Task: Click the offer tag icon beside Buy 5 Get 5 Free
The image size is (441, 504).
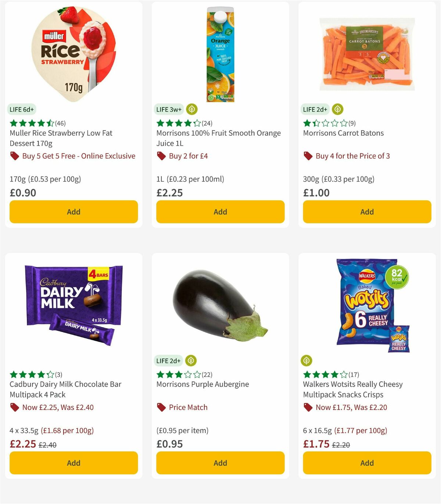Action: [14, 156]
